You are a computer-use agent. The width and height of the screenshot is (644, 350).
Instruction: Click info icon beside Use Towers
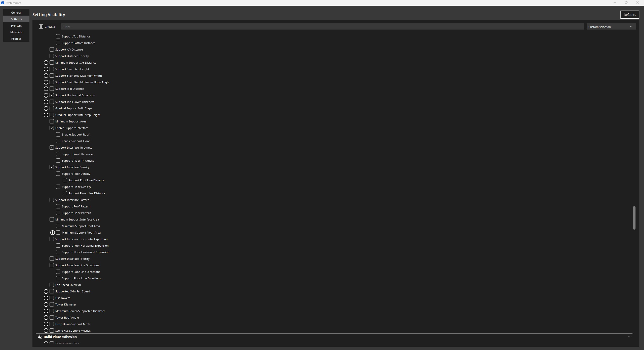pos(46,298)
